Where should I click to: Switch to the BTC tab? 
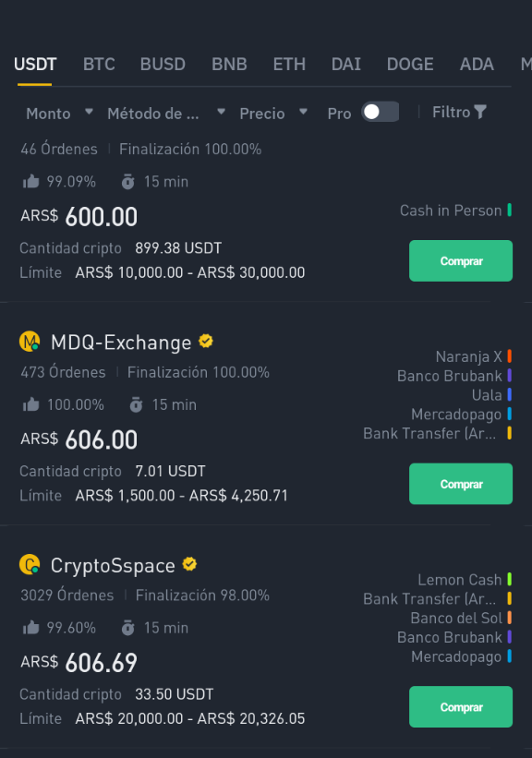pos(99,65)
